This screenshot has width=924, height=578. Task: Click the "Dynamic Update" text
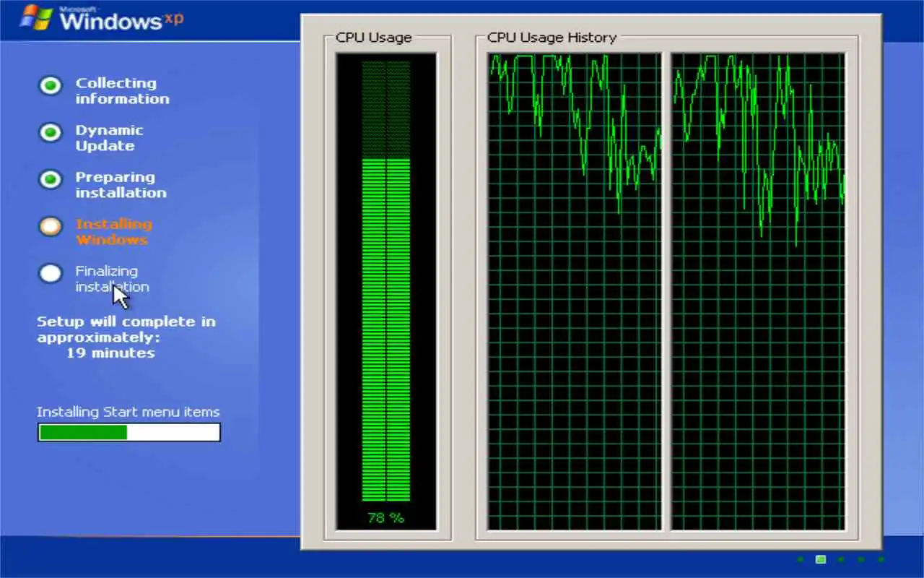109,138
